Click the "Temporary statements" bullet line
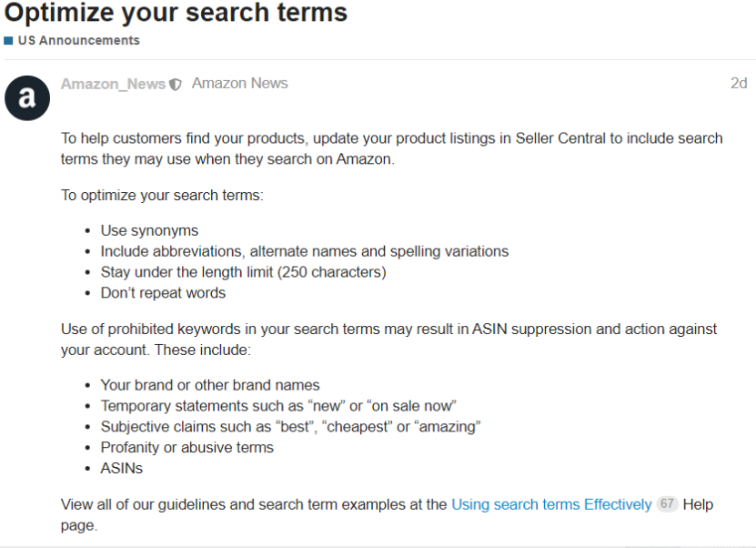Viewport: 756px width, 548px height. [277, 406]
